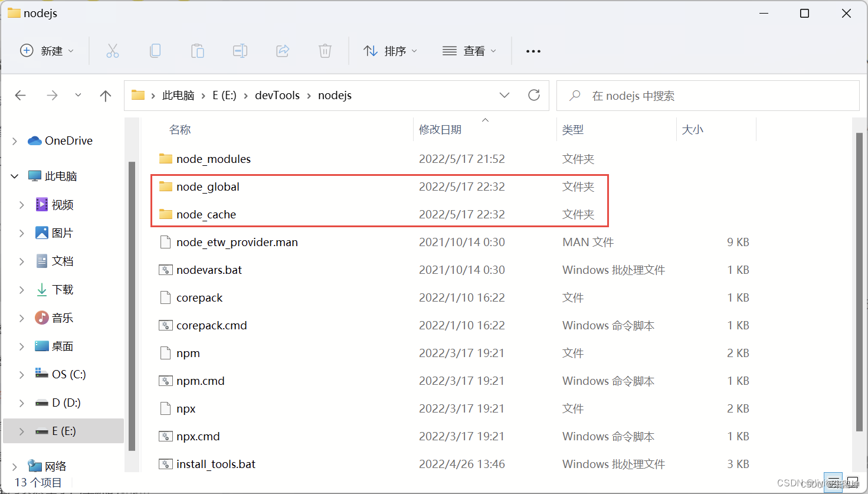This screenshot has width=868, height=494.
Task: Click the search nodejs input field
Action: coord(707,96)
